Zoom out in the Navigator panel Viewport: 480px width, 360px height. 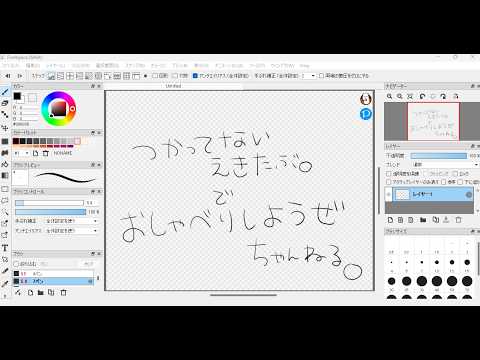[x=400, y=96]
